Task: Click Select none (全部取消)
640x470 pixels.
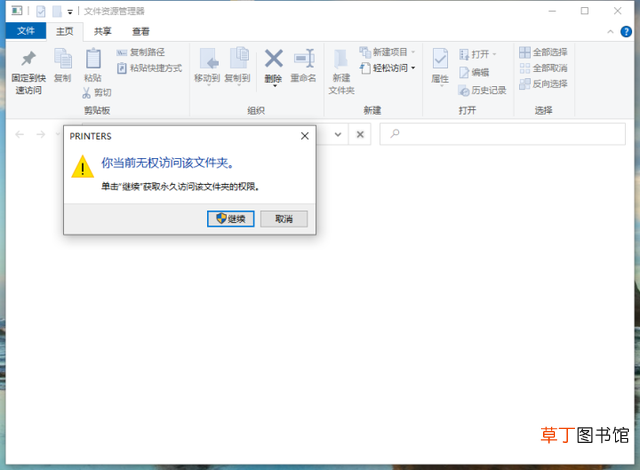Action: coord(543,68)
